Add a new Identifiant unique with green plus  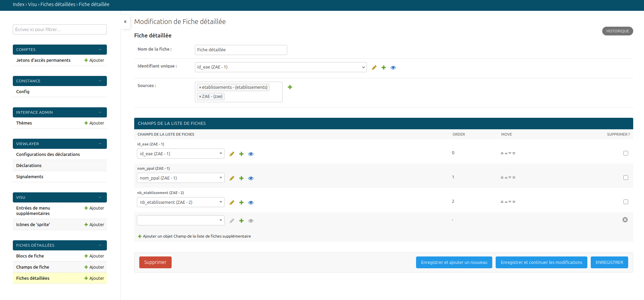tap(383, 67)
